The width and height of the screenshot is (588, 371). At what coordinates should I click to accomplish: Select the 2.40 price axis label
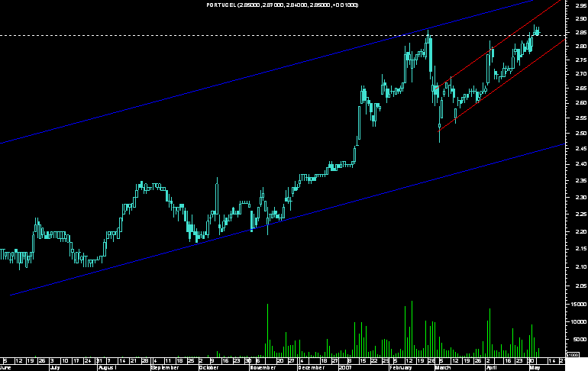click(x=581, y=164)
